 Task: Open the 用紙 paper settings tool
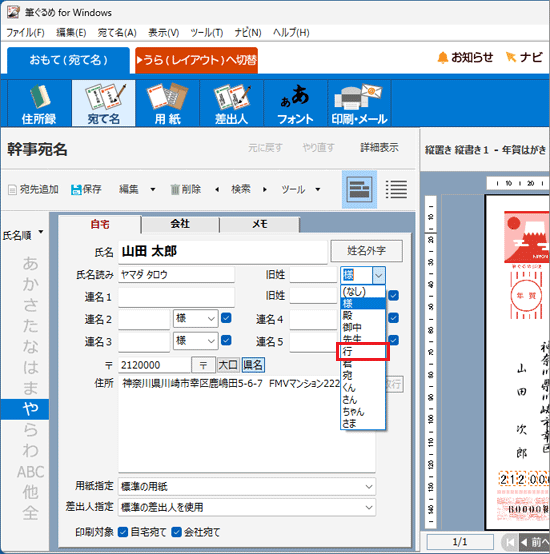[167, 103]
